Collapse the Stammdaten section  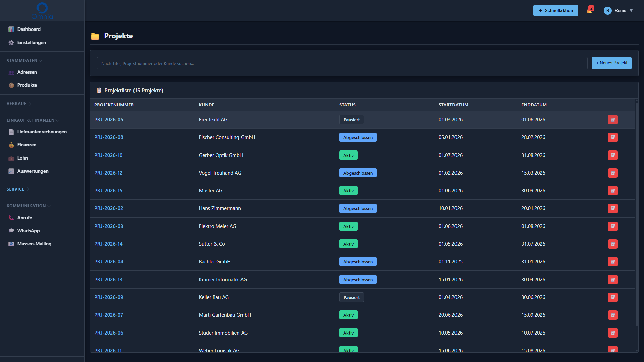coord(24,61)
